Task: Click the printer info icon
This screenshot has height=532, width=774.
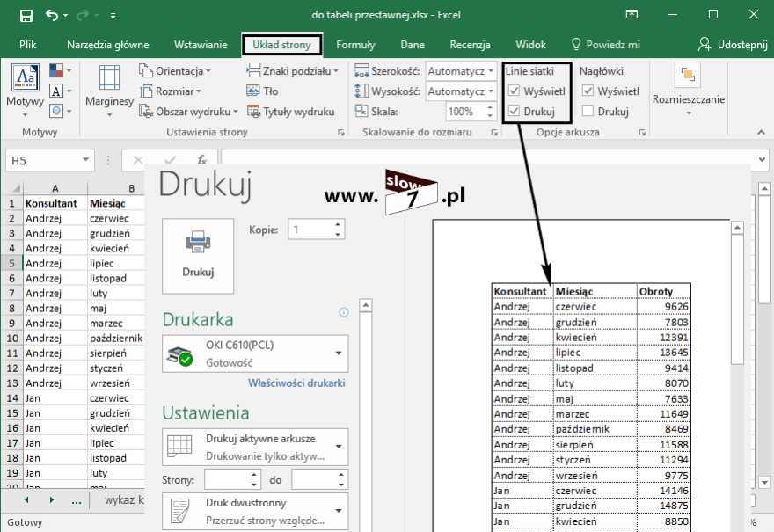Action: 344,312
